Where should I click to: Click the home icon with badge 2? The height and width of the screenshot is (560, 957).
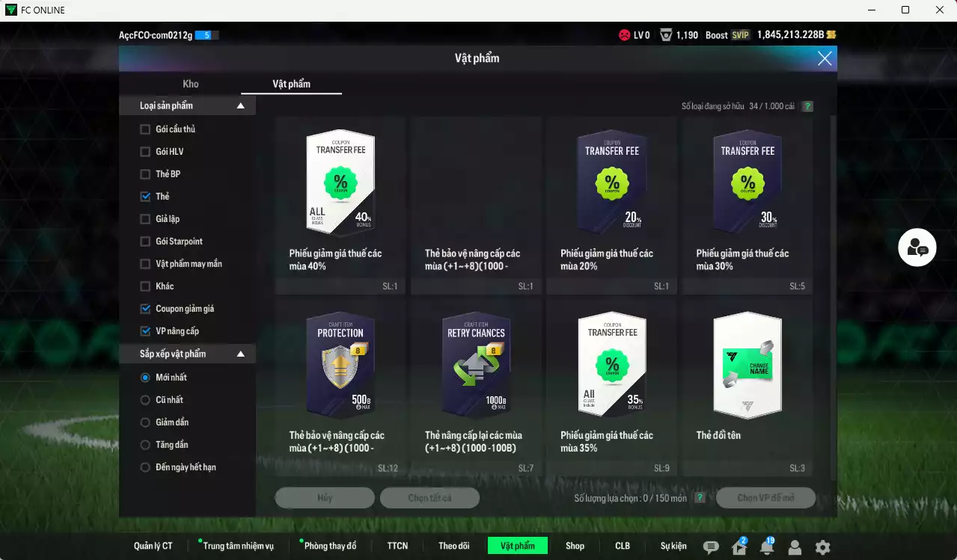[739, 547]
